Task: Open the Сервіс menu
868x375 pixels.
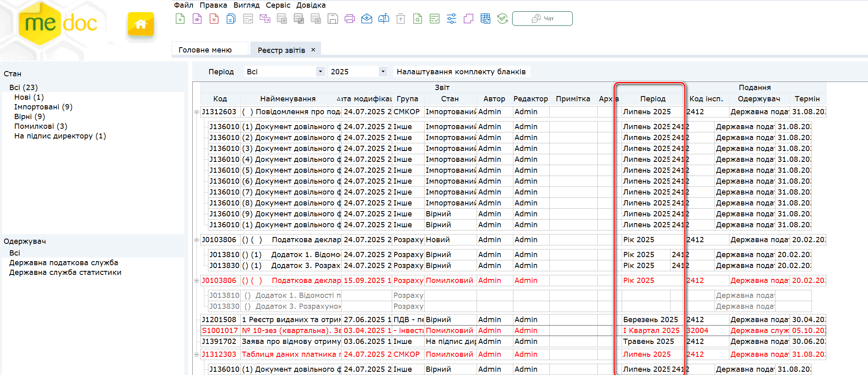Action: pos(278,5)
